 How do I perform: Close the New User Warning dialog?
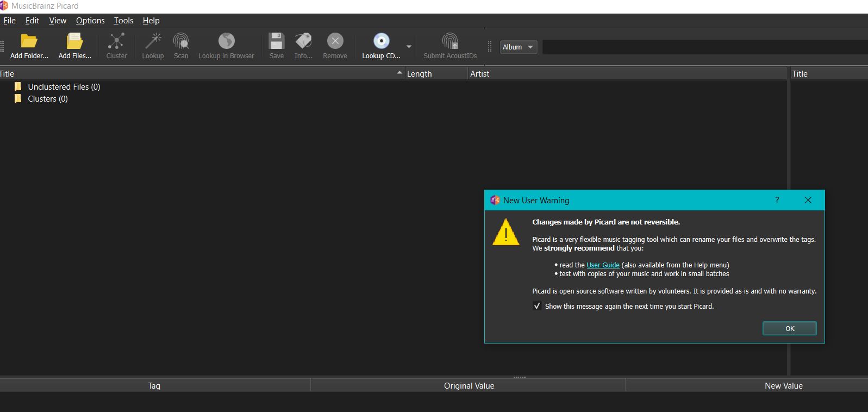click(808, 200)
